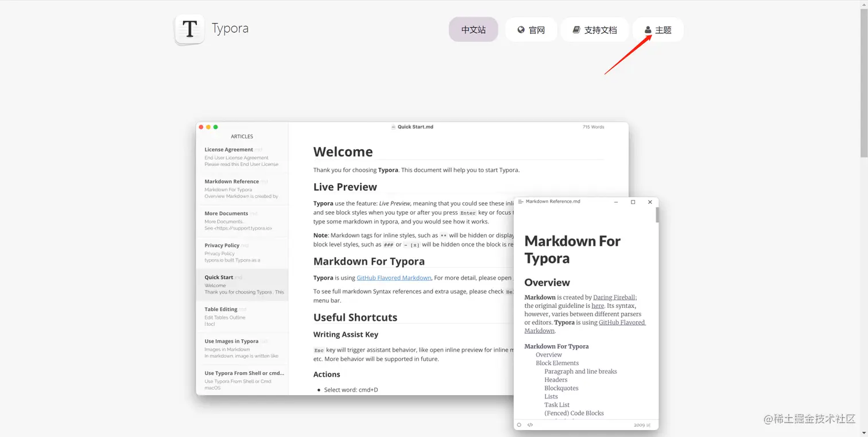Minimize the Markdown Reference.md window
Viewport: 868px width, 437px height.
616,202
